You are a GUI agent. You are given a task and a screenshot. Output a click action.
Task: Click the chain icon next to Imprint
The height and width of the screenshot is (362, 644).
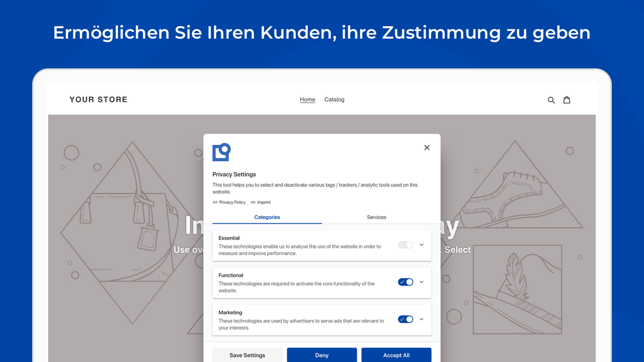(253, 202)
